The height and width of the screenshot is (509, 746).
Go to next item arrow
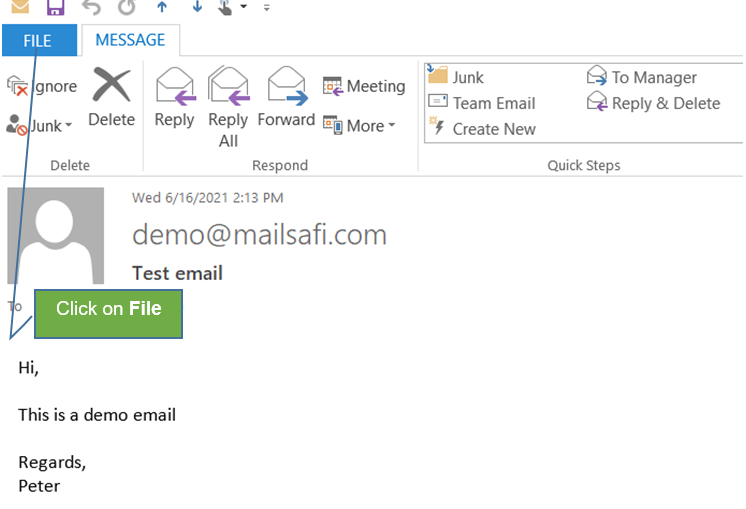click(x=197, y=8)
